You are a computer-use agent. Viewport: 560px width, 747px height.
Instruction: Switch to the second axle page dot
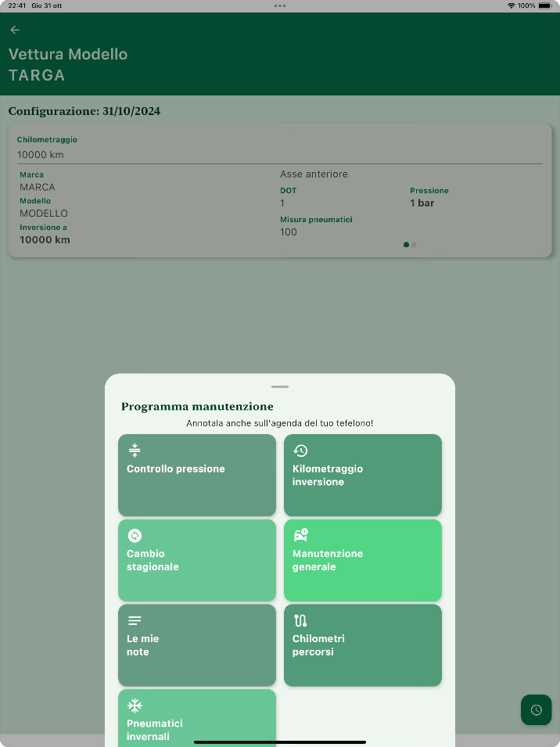(414, 245)
